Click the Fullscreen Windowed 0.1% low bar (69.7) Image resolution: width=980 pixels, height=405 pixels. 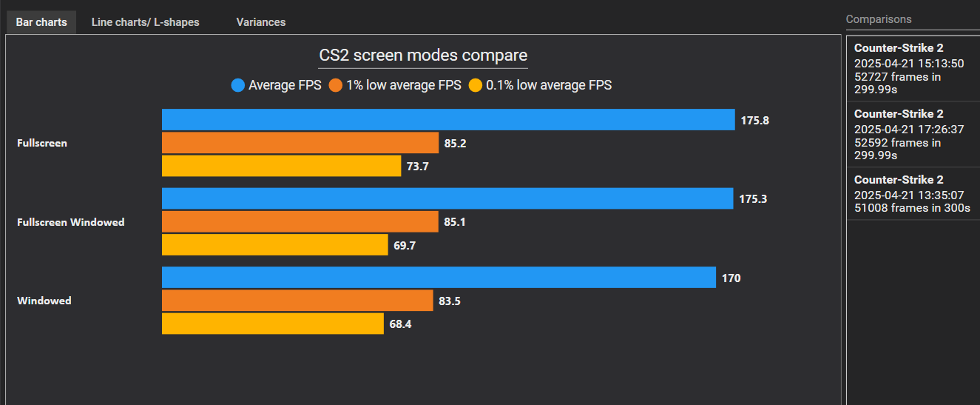pos(274,244)
